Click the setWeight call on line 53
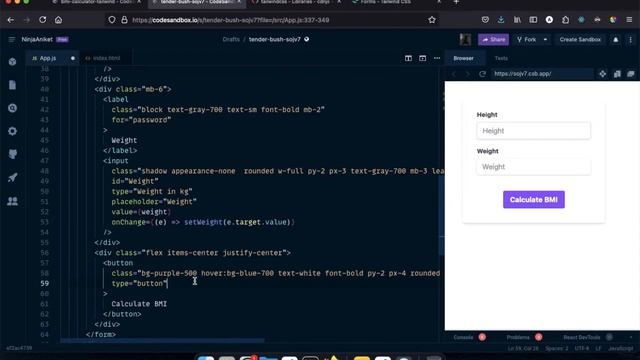This screenshot has width=640, height=360. coord(203,222)
